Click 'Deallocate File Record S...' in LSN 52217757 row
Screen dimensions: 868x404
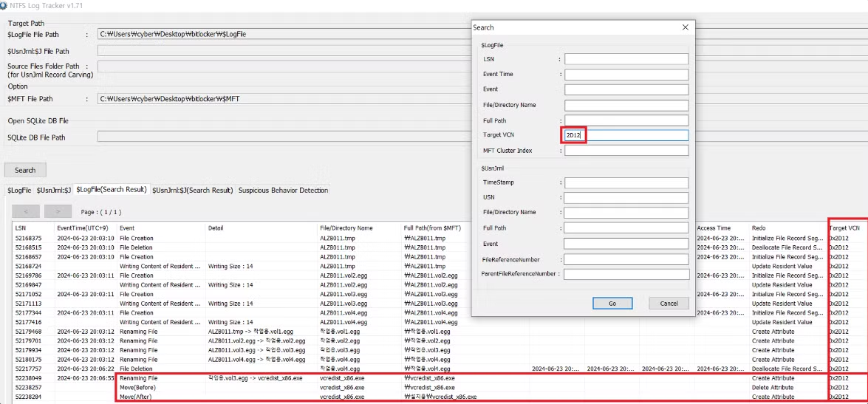click(787, 369)
